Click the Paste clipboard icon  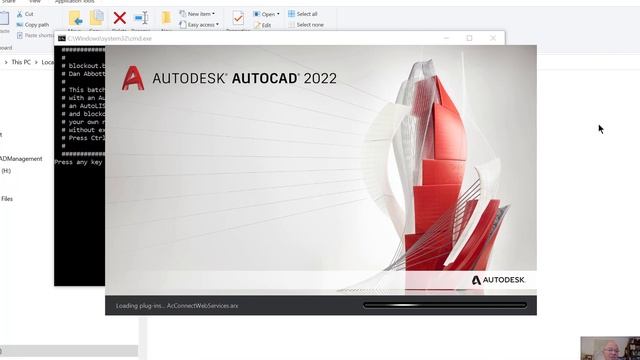4,18
